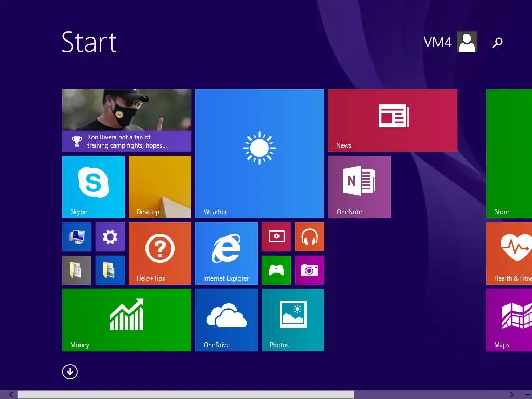The image size is (532, 399).
Task: Open the Store tile
Action: 509,154
